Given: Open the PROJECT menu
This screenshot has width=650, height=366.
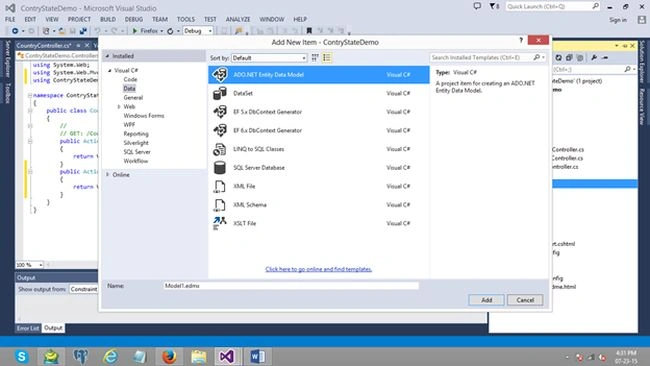Looking at the screenshot, I should pos(79,19).
